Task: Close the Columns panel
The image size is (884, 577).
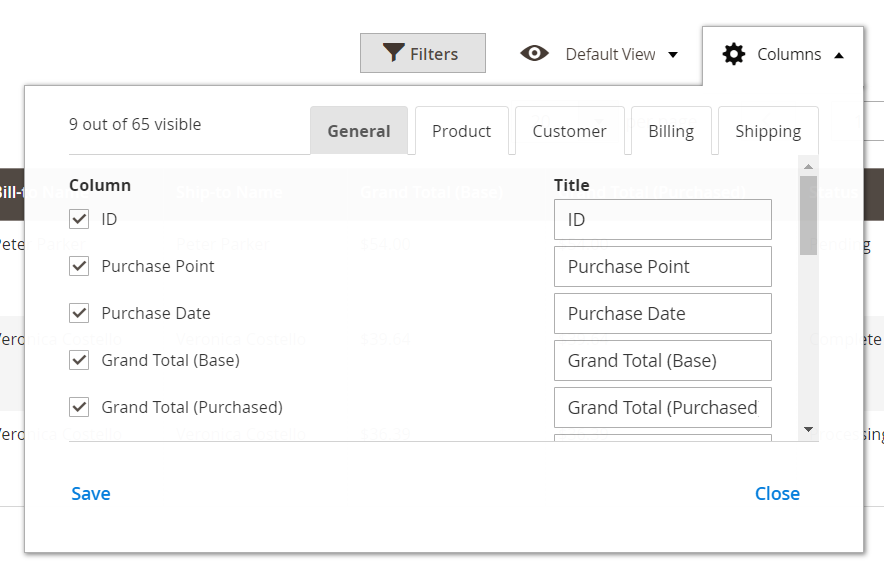Action: (777, 494)
